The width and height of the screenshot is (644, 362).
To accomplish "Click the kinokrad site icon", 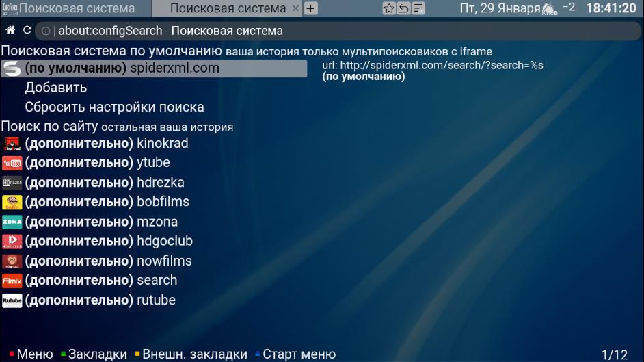I will click(12, 144).
